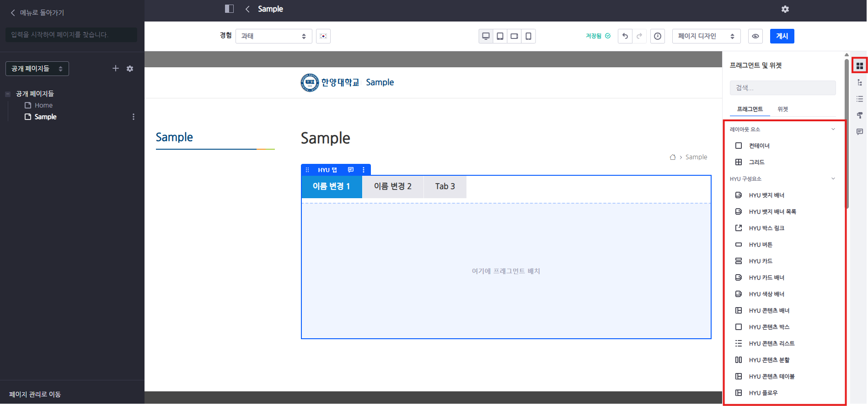Open options menu on HYU 탭 fragment
The width and height of the screenshot is (868, 406).
[x=364, y=170]
